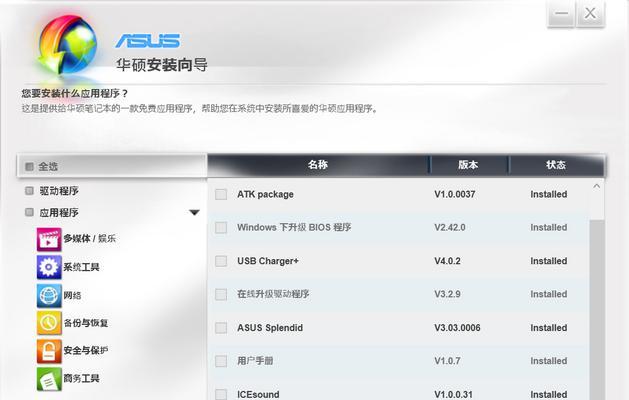Click version V4.0.2

pos(447,261)
